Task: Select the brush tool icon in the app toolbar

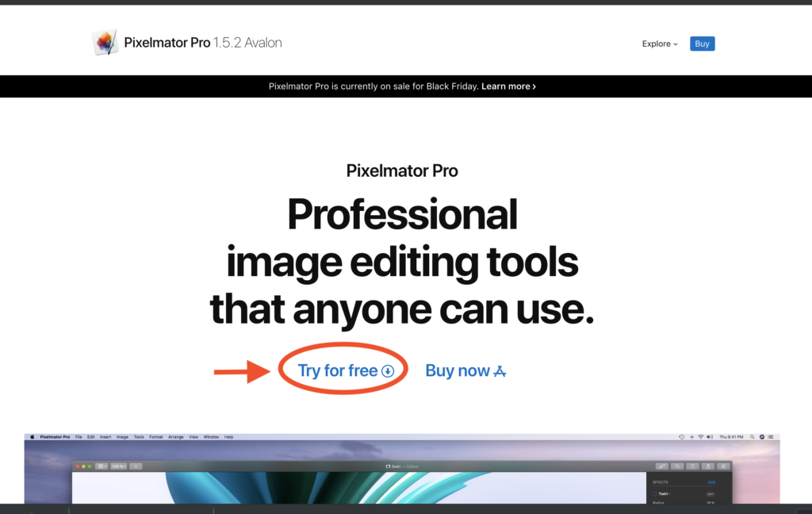Action: tap(662, 466)
